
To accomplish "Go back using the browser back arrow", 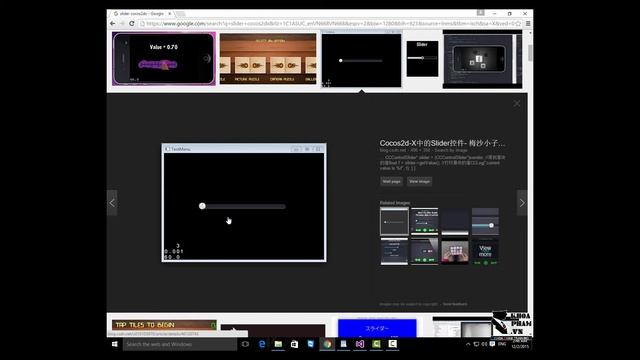I will click(113, 24).
